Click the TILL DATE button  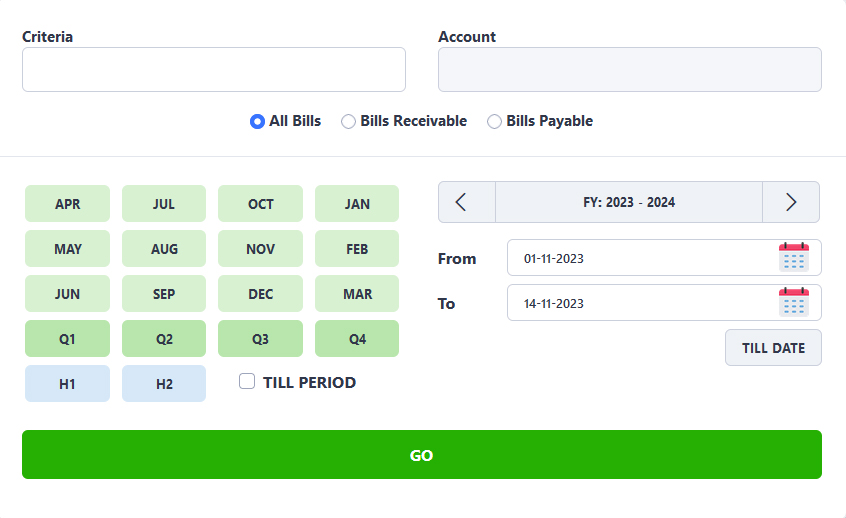[x=773, y=347]
